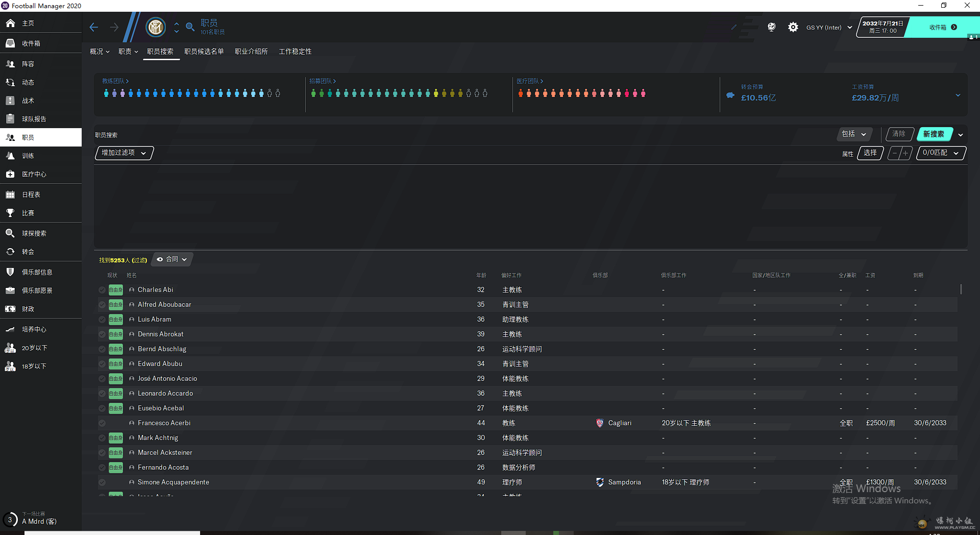Image resolution: width=980 pixels, height=535 pixels.
Task: Open the 18岁以下 under-18 squad icon
Action: 10,366
